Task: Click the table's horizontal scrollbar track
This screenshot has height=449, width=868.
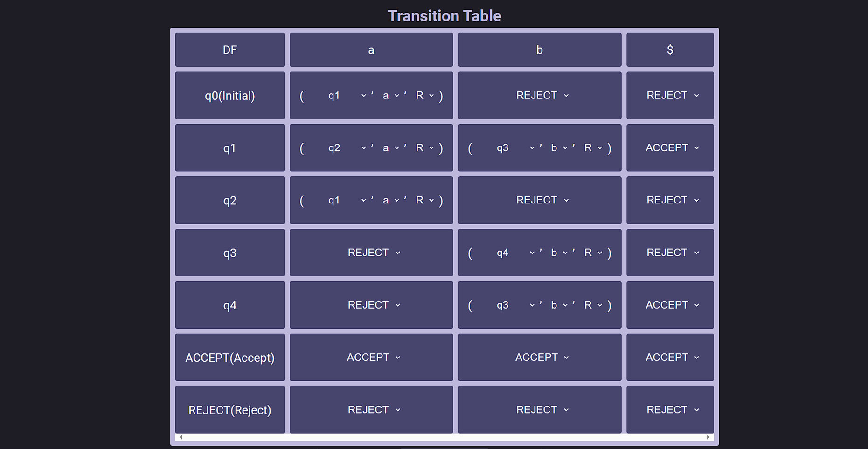Action: point(444,437)
